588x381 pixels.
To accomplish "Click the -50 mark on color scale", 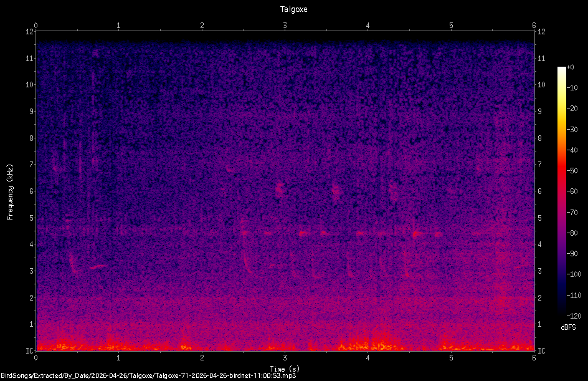I will [572, 171].
